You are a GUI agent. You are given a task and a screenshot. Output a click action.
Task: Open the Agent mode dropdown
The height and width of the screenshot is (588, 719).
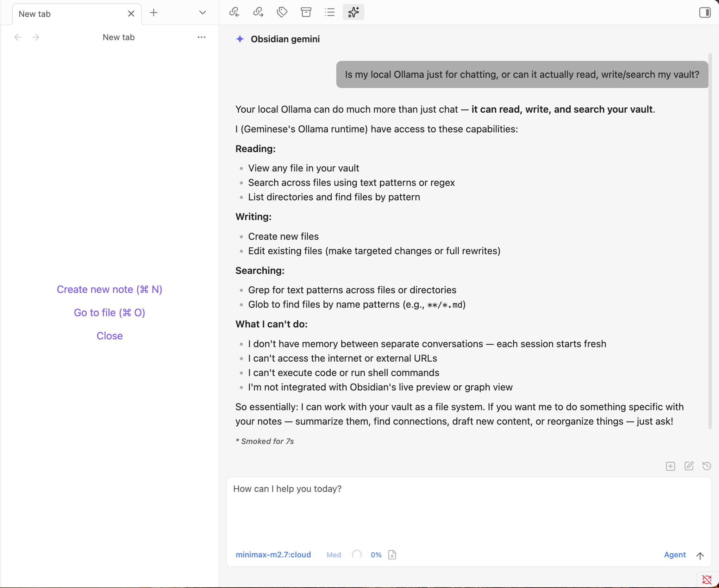tap(675, 555)
